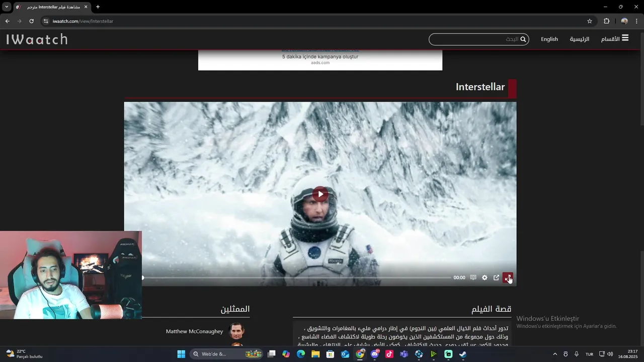Screen dimensions: 644x362
Task: Open video in external popup window
Action: click(x=496, y=278)
